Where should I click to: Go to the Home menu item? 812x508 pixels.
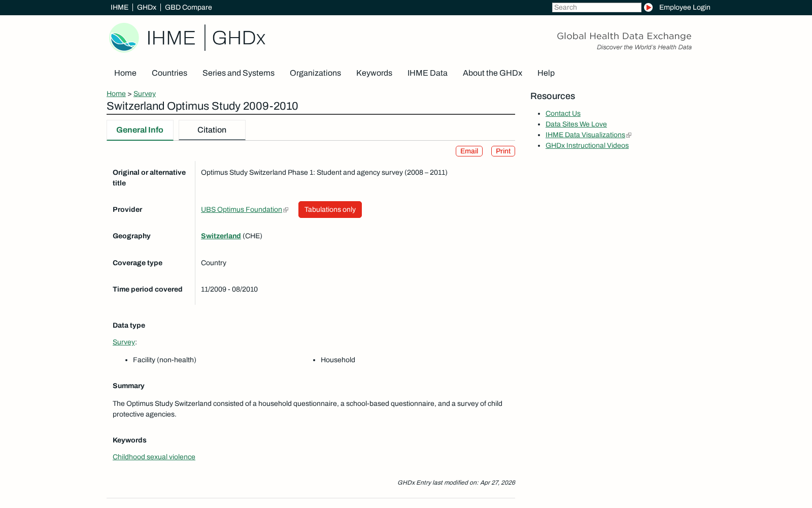pyautogui.click(x=125, y=73)
